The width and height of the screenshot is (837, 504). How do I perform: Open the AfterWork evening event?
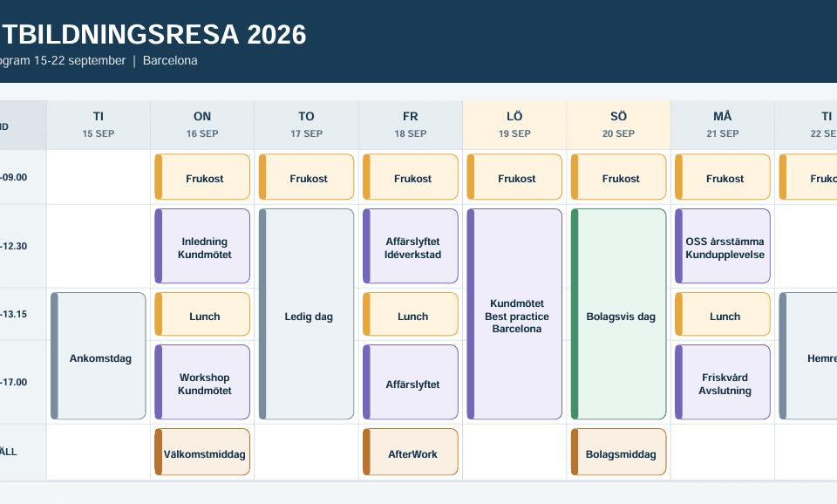coord(411,452)
